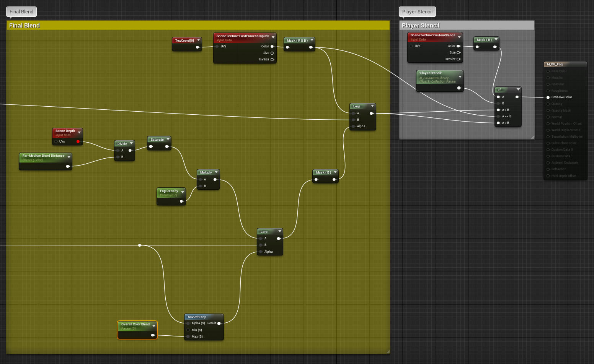
Task: Open the dropdown arrow on the If node
Action: (518, 89)
